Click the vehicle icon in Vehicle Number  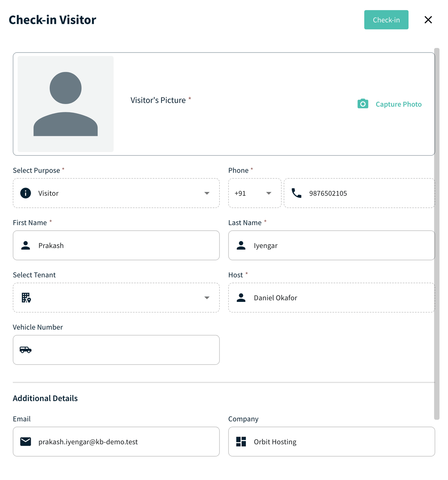click(x=25, y=350)
